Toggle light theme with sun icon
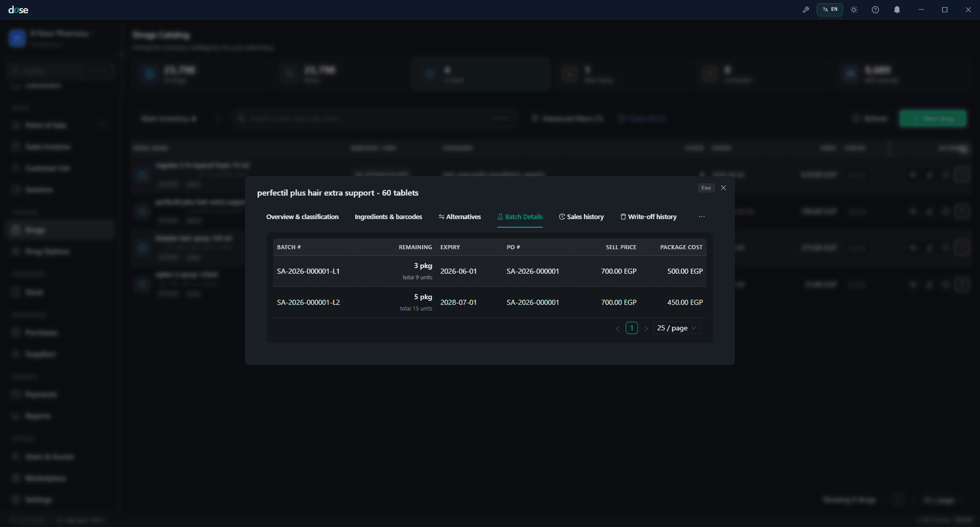 pyautogui.click(x=854, y=10)
